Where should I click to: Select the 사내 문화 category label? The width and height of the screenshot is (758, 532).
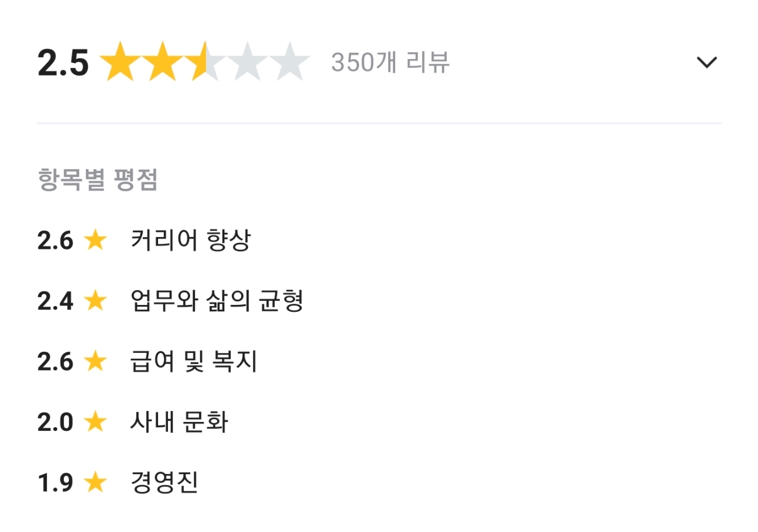tap(179, 422)
